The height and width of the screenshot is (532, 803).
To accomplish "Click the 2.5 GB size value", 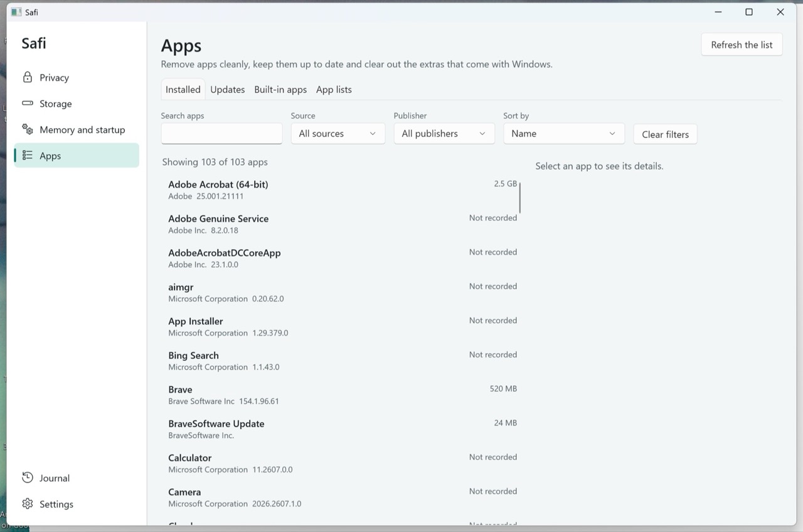I will [x=505, y=184].
